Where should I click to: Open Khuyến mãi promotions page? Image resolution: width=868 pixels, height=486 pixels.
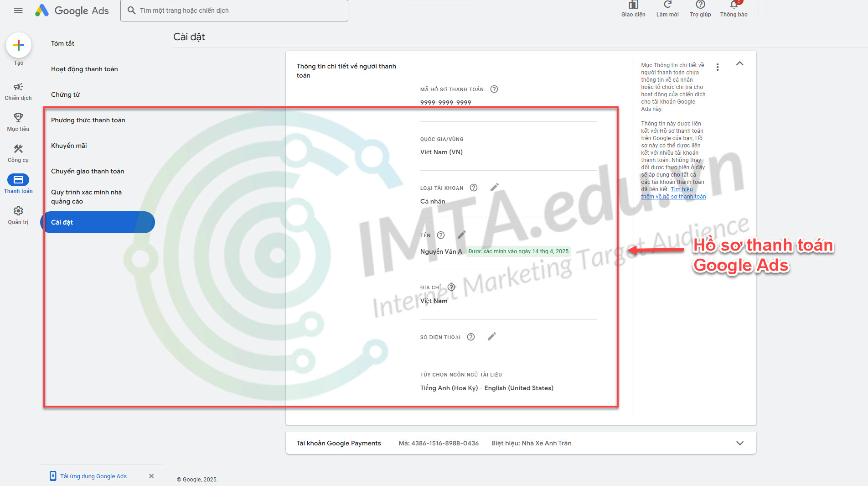click(x=69, y=146)
